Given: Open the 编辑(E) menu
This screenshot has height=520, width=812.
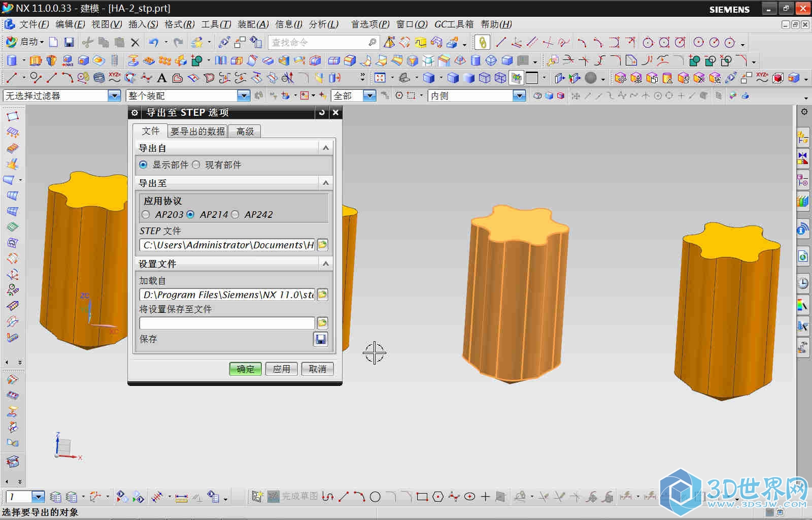Looking at the screenshot, I should [x=70, y=24].
